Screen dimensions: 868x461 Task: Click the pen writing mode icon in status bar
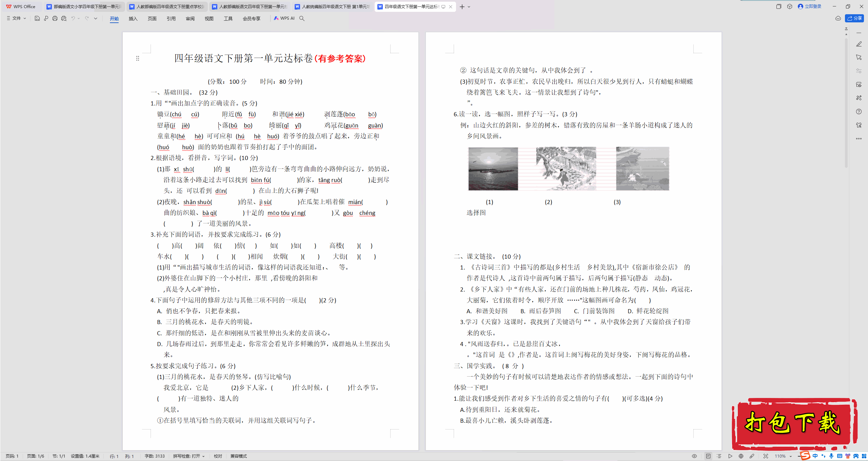[x=752, y=456]
